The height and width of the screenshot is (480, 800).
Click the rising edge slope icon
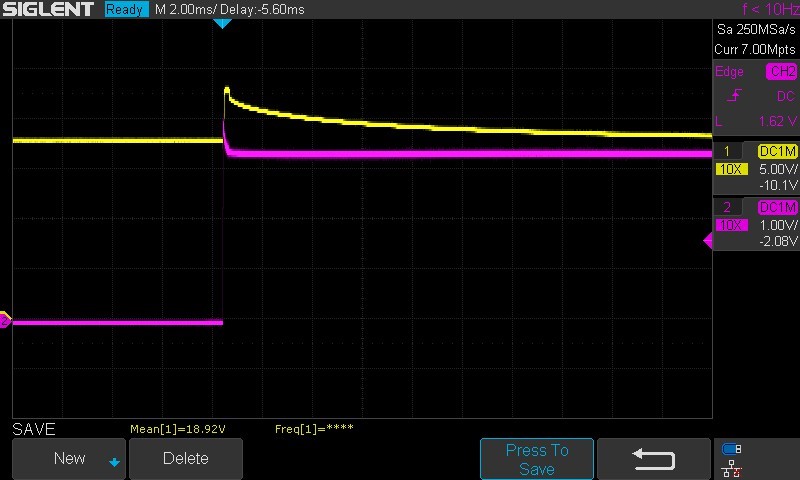(x=734, y=95)
